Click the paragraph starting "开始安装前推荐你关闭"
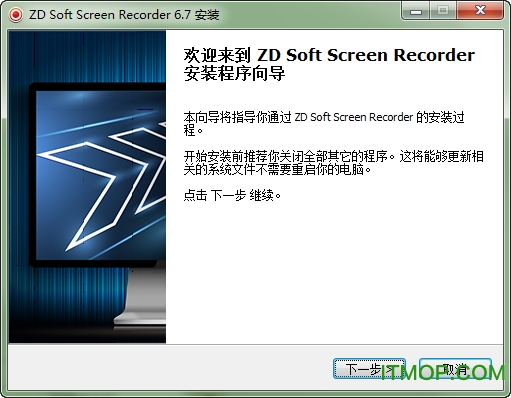Viewport: 511px width, 398px height. click(x=334, y=163)
